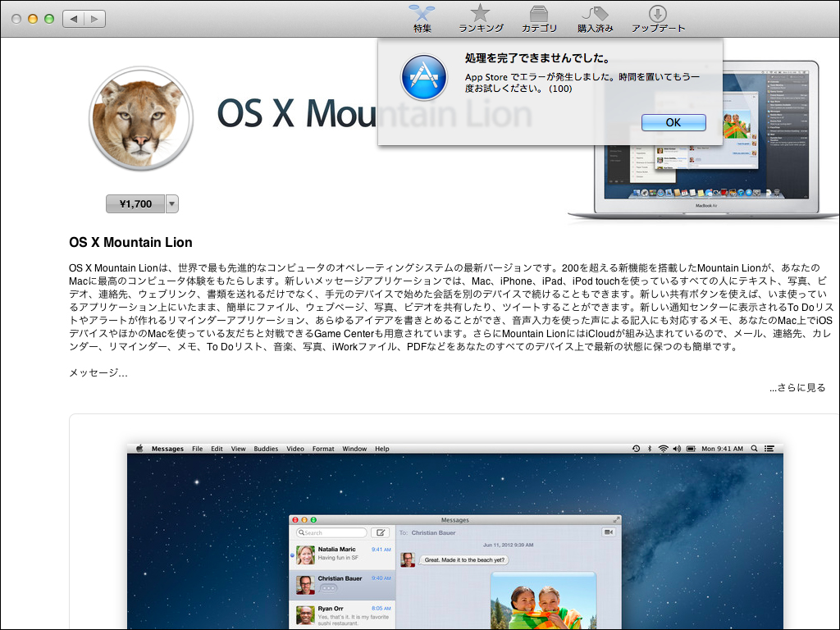Screen dimensions: 840x630
Task: Zoom the App Store window with green button
Action: (49, 19)
